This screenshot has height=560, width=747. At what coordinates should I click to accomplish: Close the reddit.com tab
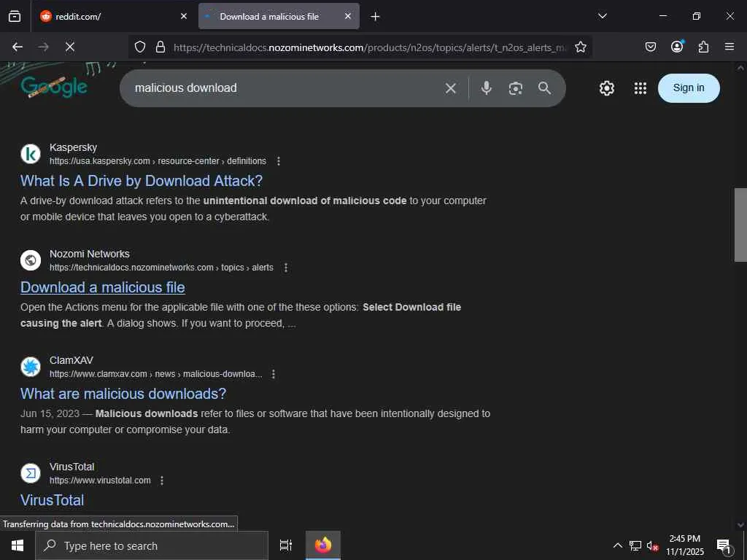coord(184,16)
